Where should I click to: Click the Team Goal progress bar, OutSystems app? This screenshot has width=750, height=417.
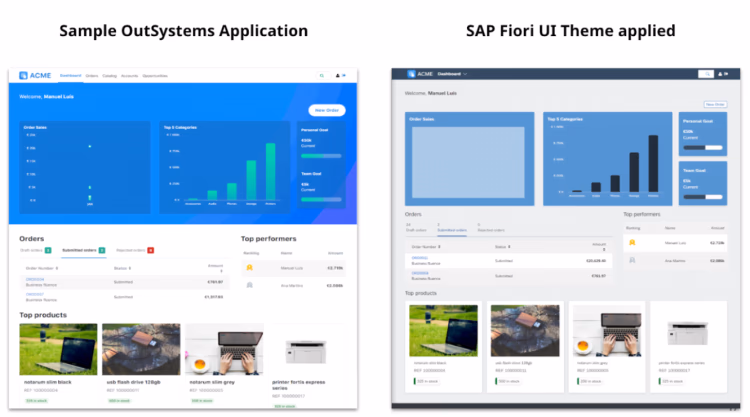point(321,199)
